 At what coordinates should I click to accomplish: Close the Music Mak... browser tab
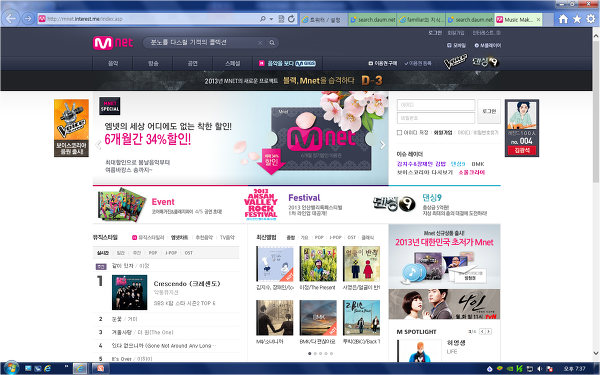point(538,19)
